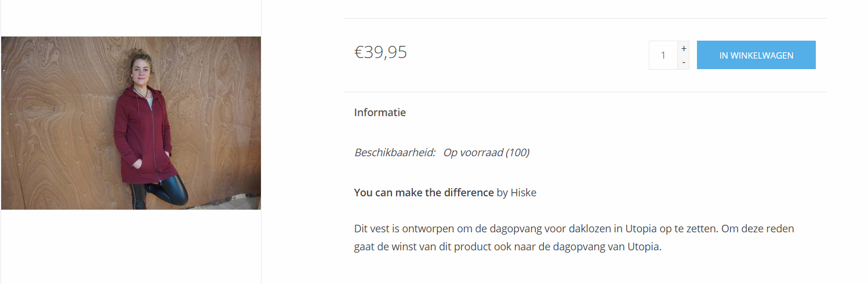Screen dimensions: 868x284
Task: Click the Op voorraad (100) stock text
Action: tap(486, 153)
